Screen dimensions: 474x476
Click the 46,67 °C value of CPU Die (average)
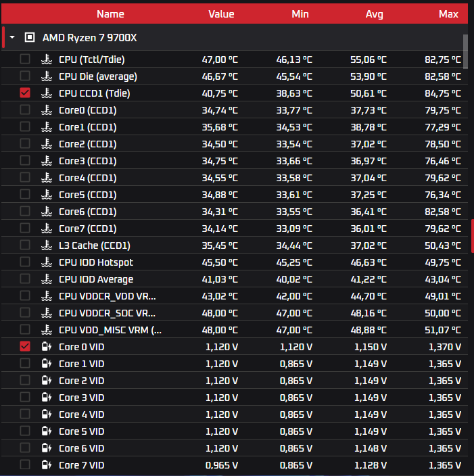(x=220, y=76)
